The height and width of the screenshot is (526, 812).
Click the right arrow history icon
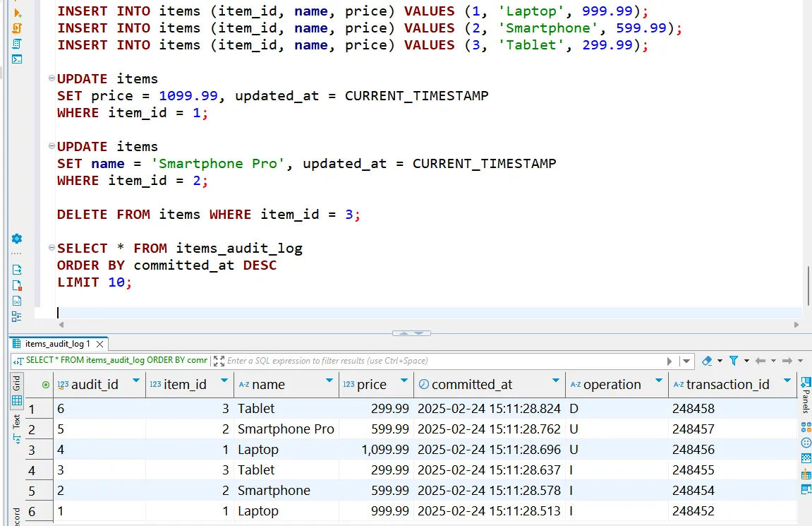pyautogui.click(x=787, y=361)
